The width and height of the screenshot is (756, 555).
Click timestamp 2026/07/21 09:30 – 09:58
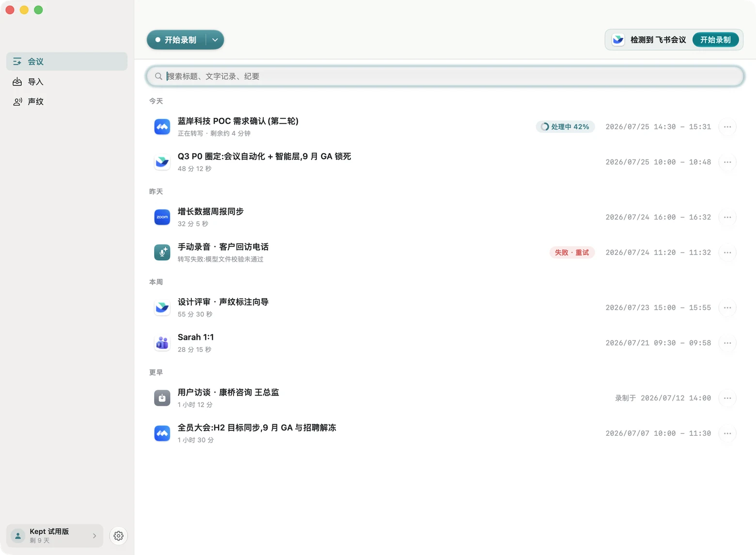[658, 343]
